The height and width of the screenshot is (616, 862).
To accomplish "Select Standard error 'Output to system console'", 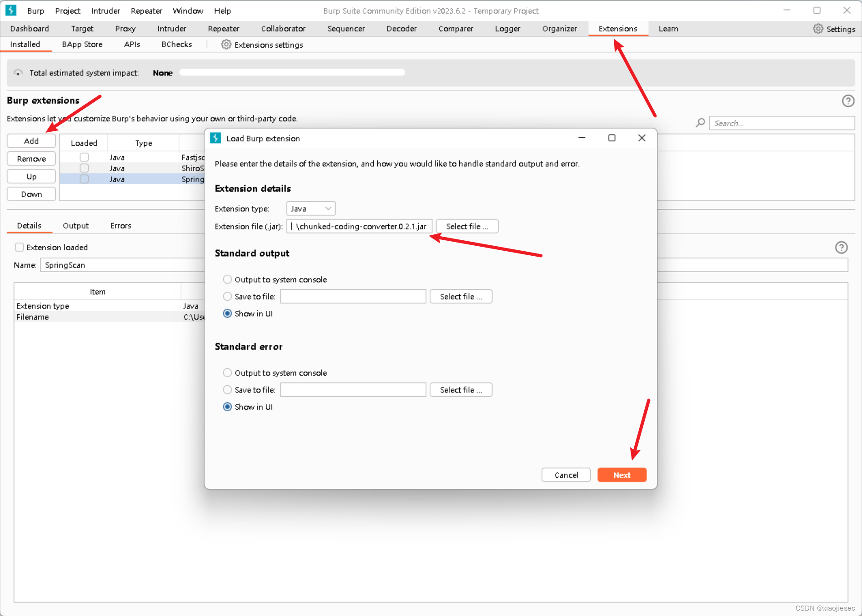I will (227, 373).
